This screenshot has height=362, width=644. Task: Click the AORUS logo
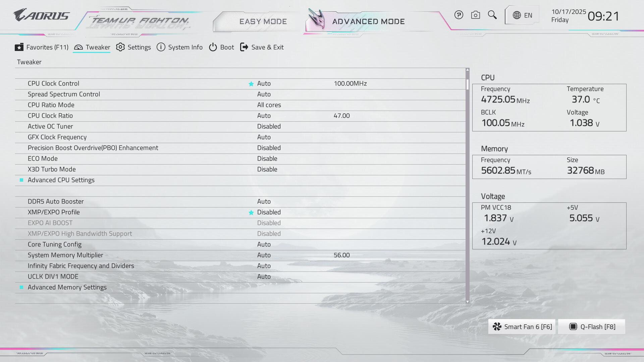point(42,15)
